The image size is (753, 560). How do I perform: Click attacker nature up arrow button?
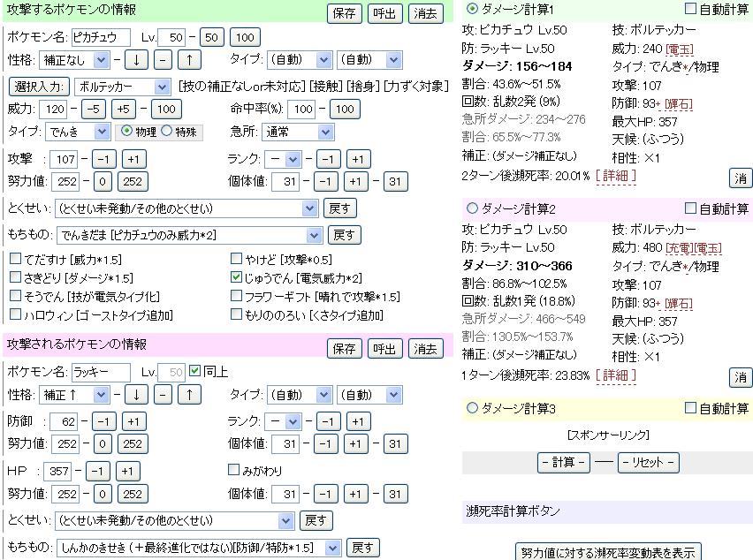coord(189,60)
